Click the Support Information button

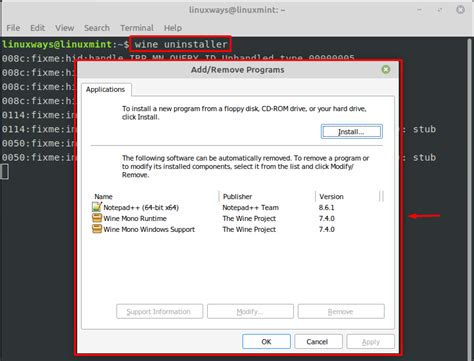(159, 311)
